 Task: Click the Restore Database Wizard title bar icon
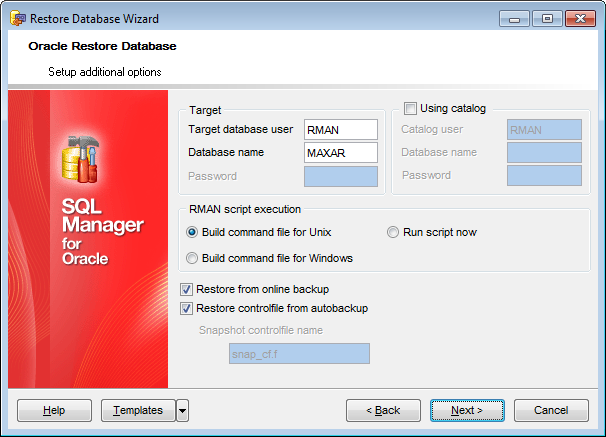(x=18, y=18)
